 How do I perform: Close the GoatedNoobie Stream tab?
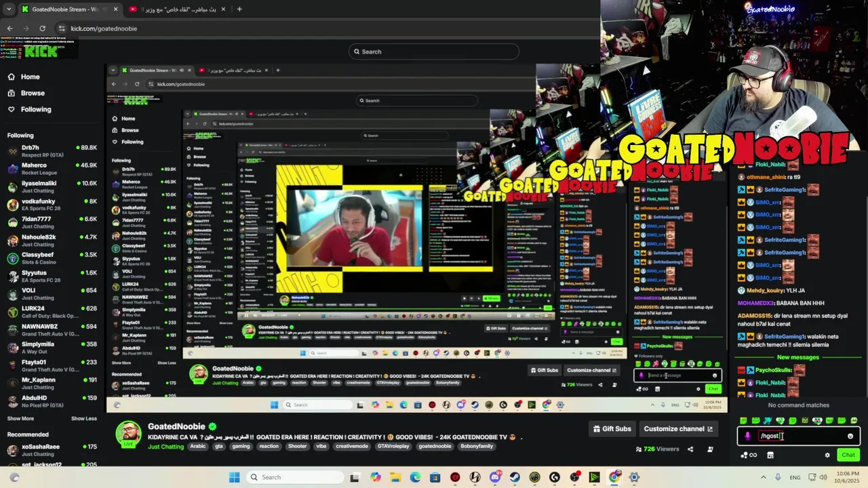tap(115, 9)
